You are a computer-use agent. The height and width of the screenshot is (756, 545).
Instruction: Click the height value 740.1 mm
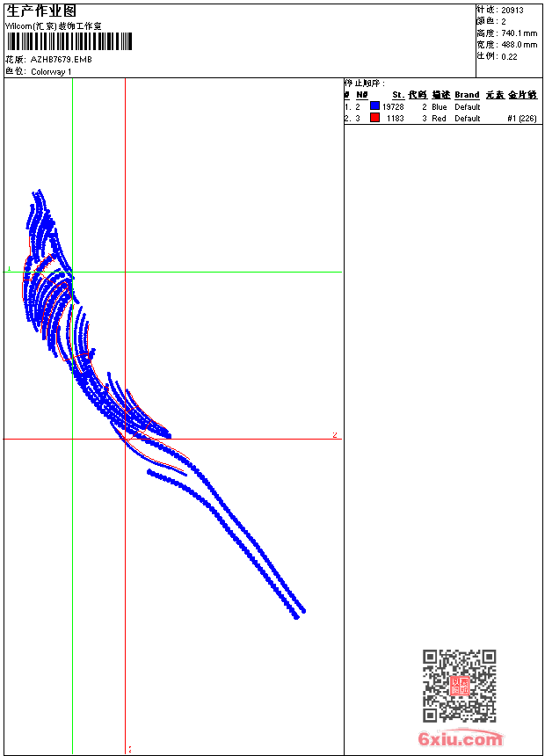tap(519, 33)
